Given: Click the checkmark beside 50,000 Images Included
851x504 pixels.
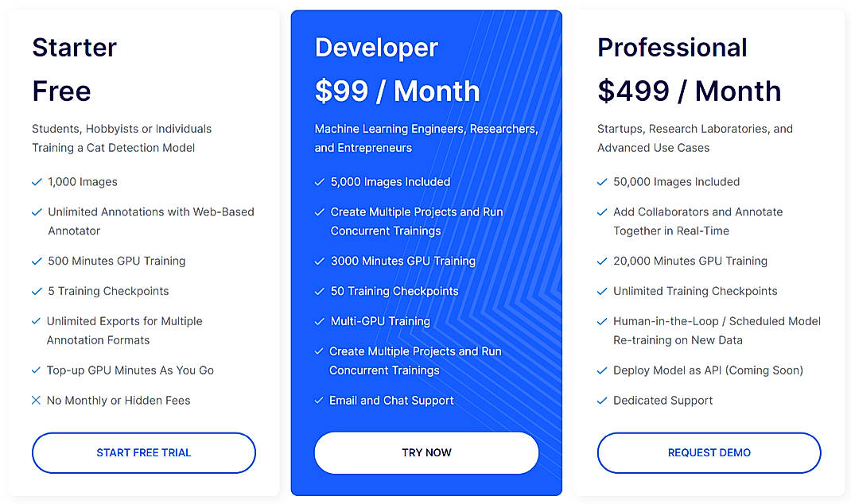Looking at the screenshot, I should (x=602, y=181).
